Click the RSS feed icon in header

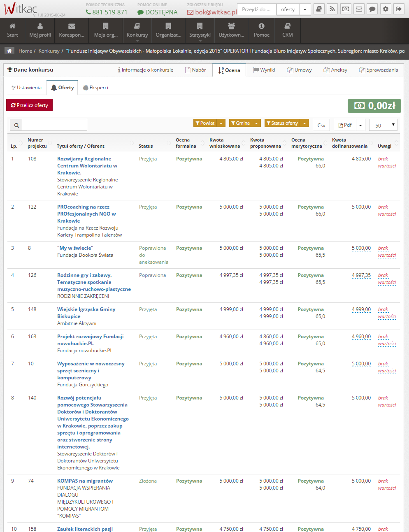(332, 9)
